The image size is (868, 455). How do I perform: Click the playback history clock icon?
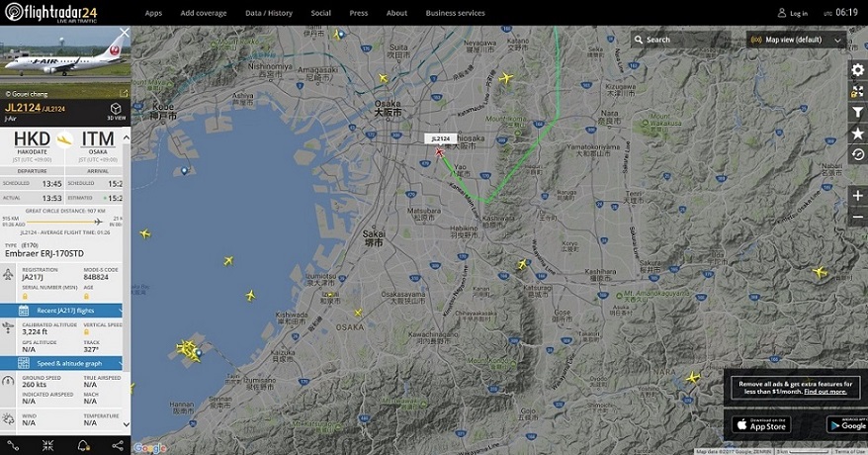857,154
